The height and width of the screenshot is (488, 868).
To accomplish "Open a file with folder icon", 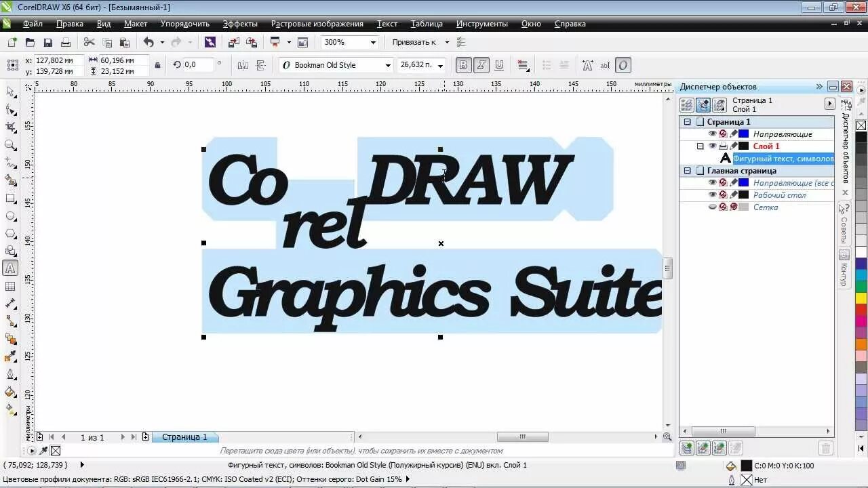I will pyautogui.click(x=30, y=42).
